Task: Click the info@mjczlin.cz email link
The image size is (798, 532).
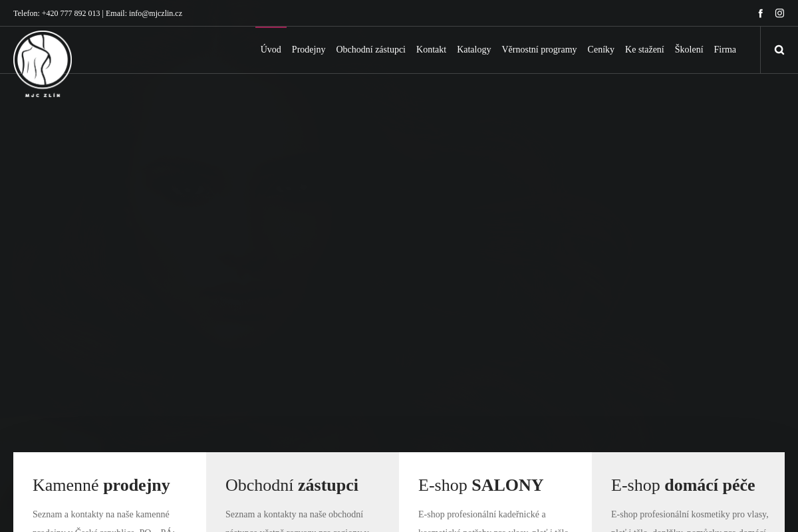Action: coord(155,13)
